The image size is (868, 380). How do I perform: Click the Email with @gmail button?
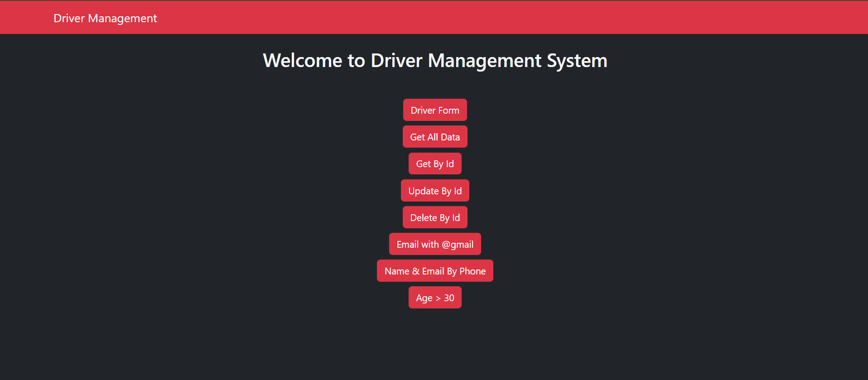click(434, 244)
